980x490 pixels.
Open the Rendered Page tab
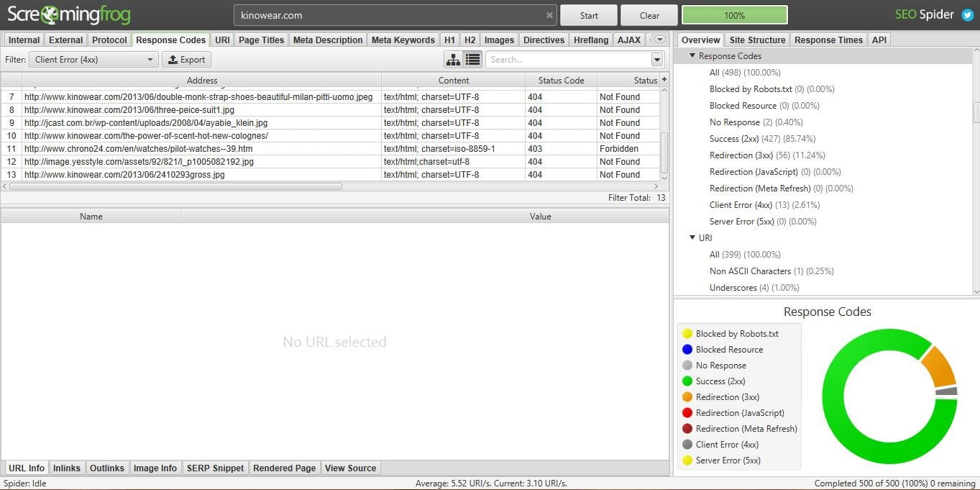(x=285, y=468)
